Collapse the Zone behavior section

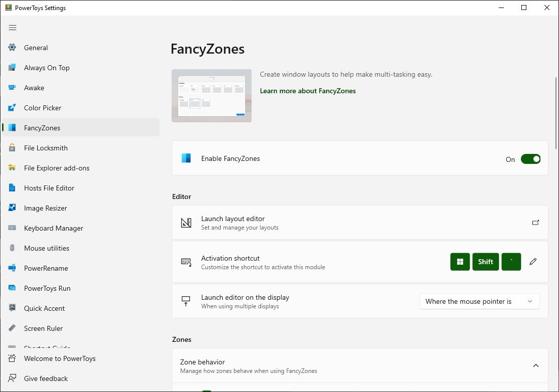point(535,365)
